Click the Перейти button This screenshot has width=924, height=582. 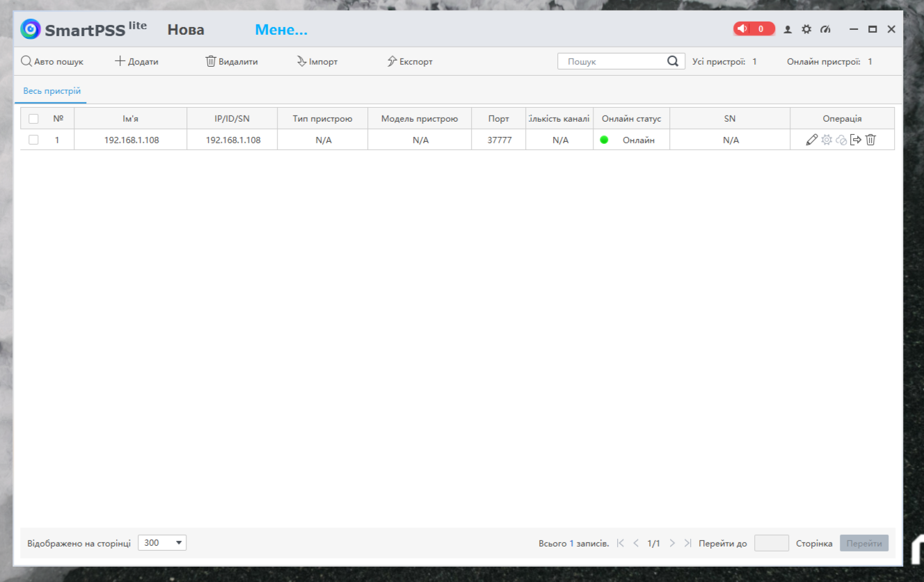tap(864, 543)
